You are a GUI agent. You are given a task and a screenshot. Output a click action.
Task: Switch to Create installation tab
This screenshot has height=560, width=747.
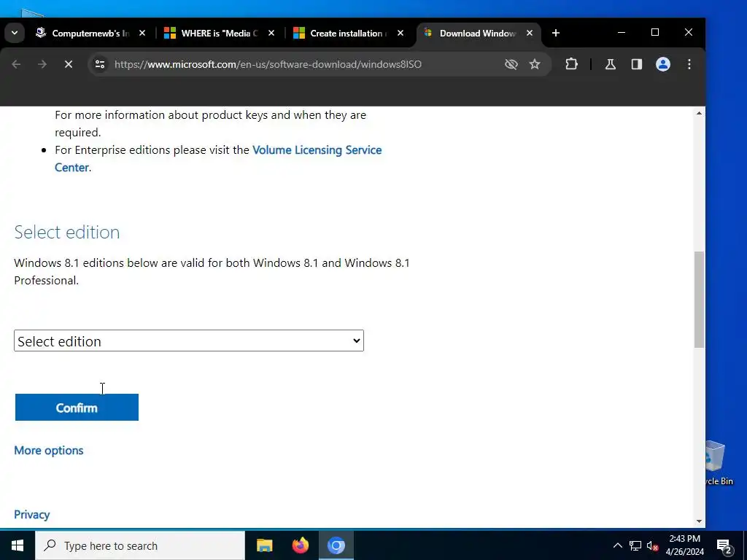(x=341, y=33)
